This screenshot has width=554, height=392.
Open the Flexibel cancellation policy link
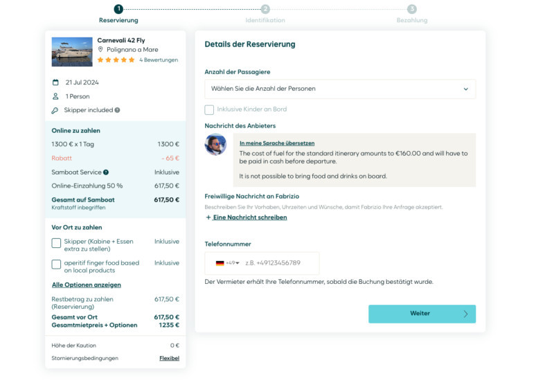tap(169, 358)
